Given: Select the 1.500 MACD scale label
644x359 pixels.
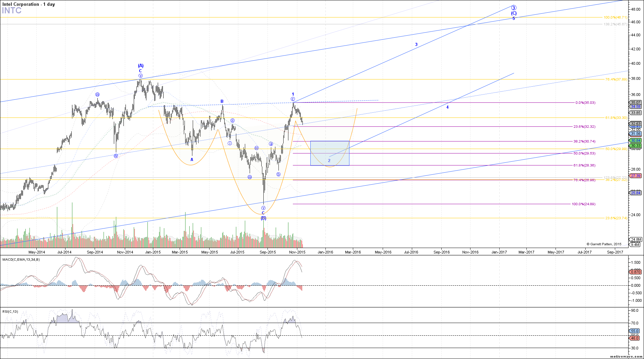Looking at the screenshot, I should click(635, 262).
